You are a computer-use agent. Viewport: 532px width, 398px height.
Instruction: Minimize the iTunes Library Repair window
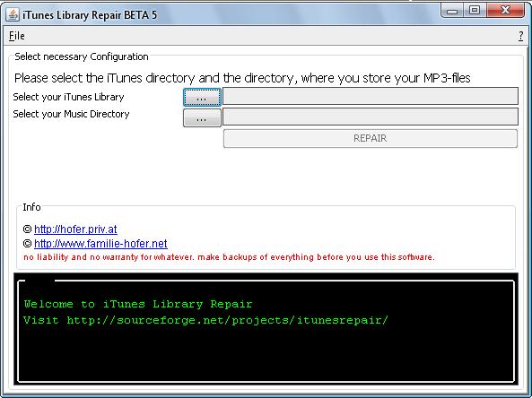[x=452, y=11]
